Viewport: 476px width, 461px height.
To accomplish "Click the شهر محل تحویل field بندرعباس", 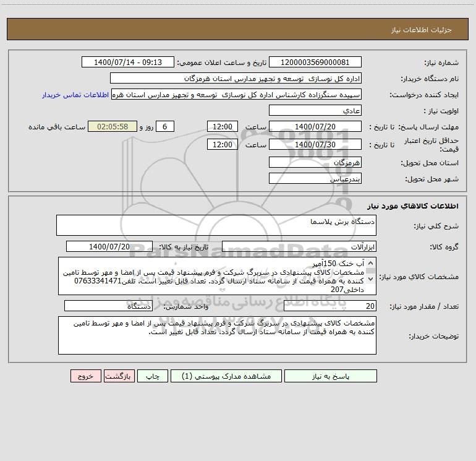I will 315,179.
